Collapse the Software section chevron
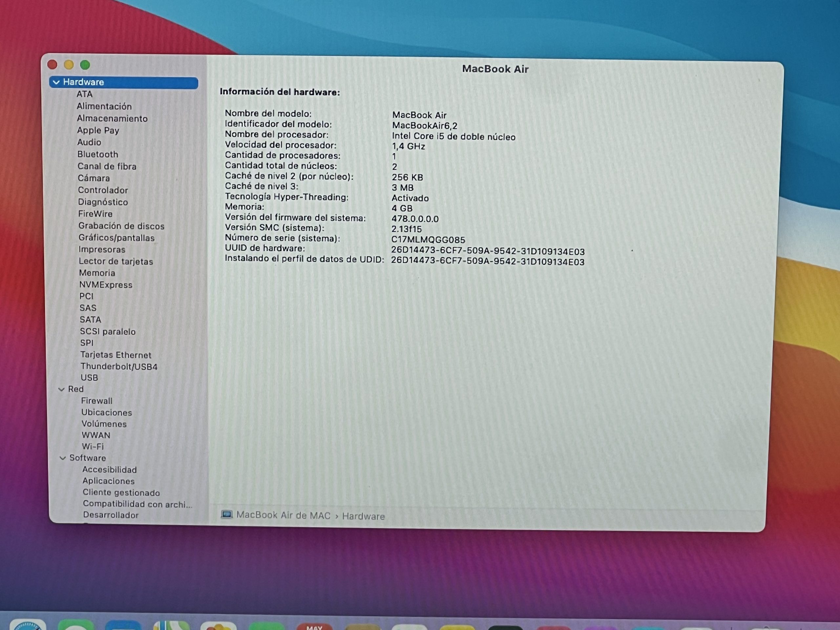 (63, 458)
